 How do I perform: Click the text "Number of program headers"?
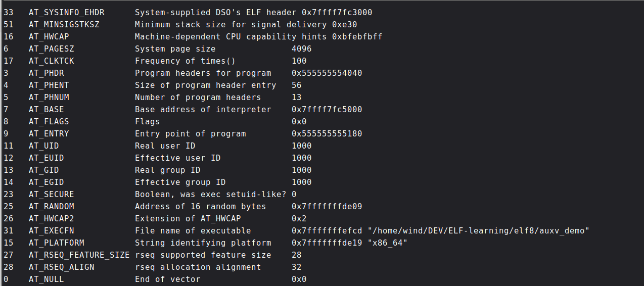(198, 97)
